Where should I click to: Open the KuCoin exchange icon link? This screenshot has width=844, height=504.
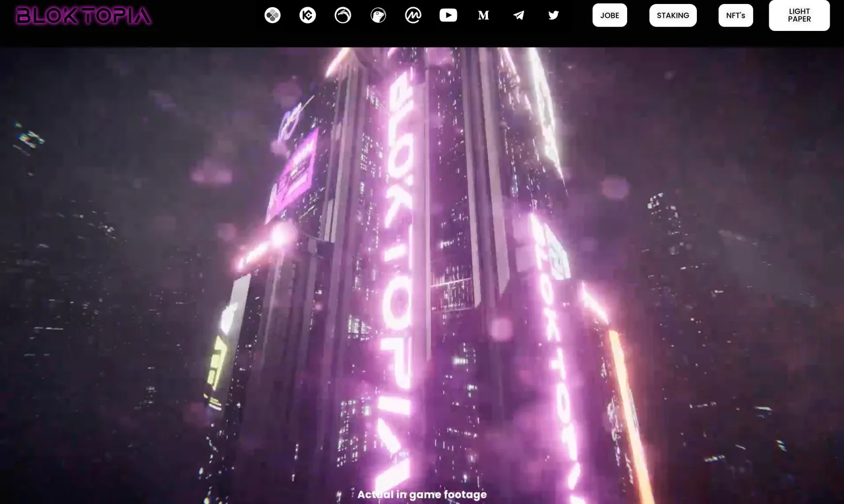(x=307, y=15)
